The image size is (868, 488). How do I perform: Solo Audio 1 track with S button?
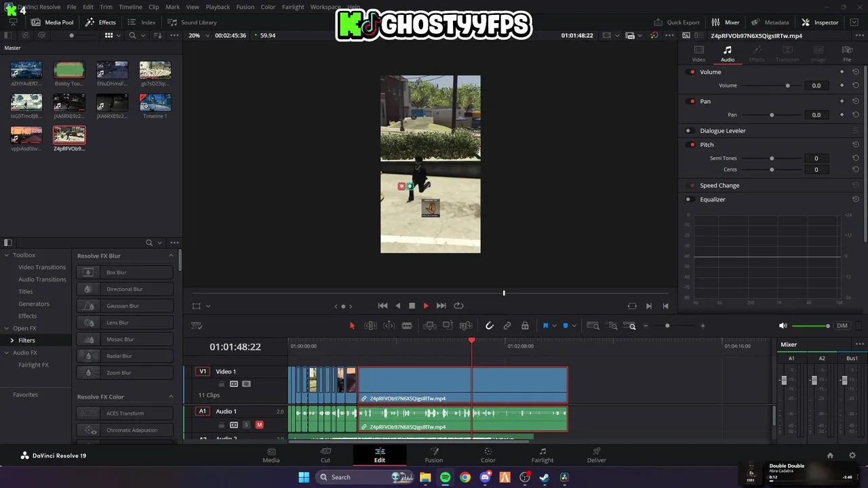[246, 425]
